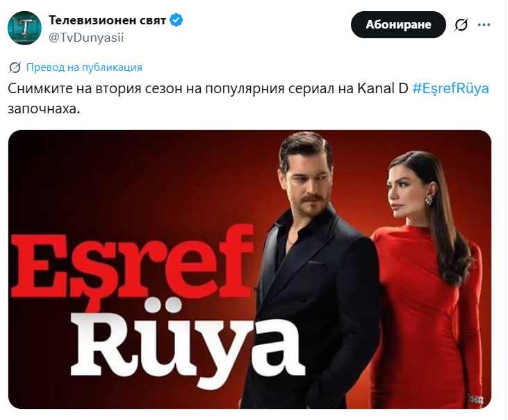Viewport: 508px width, 420px height.
Task: Open the Телевизионен свят profile avatar
Action: pos(24,28)
